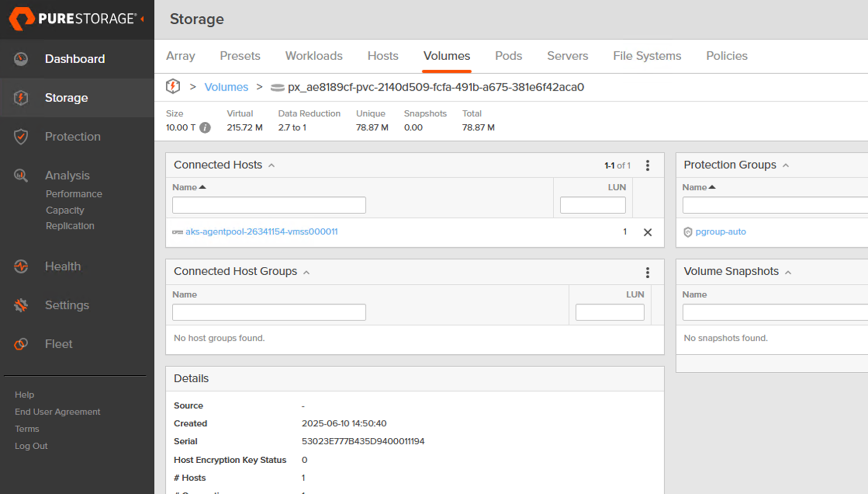This screenshot has height=494, width=868.
Task: Click the Help link
Action: (24, 395)
